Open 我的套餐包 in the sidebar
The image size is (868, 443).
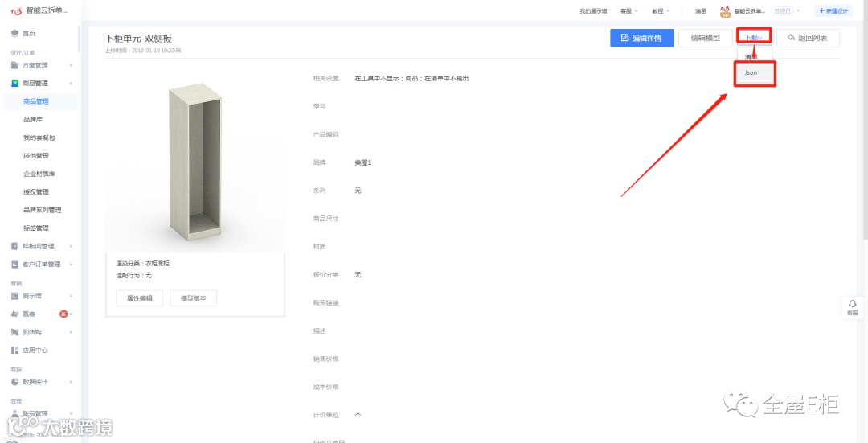tap(39, 137)
